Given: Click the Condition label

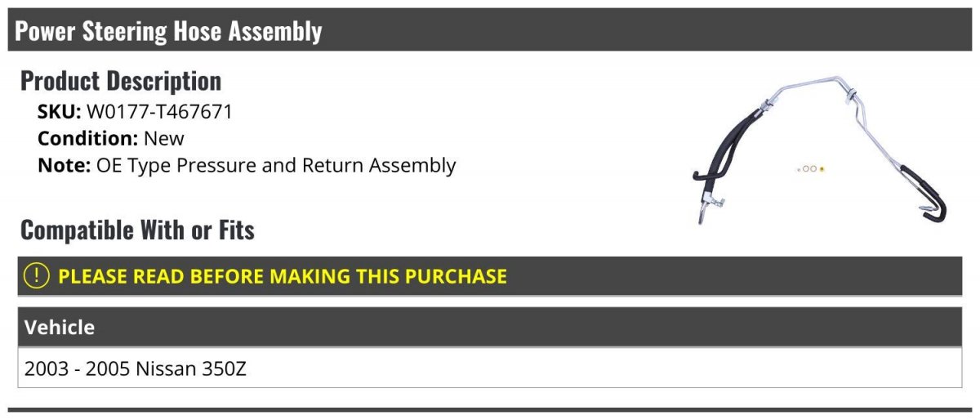Looking at the screenshot, I should [x=87, y=138].
